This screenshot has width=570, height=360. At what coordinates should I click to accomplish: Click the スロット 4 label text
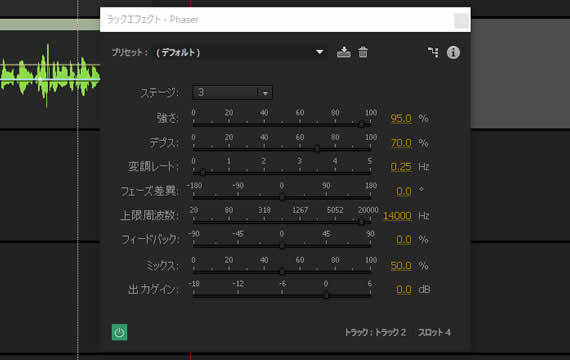[434, 332]
